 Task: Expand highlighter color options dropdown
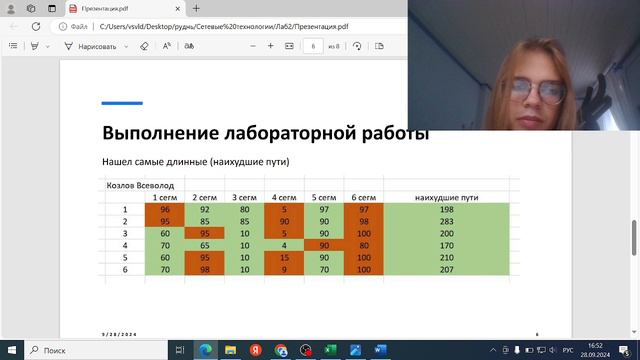[48, 47]
